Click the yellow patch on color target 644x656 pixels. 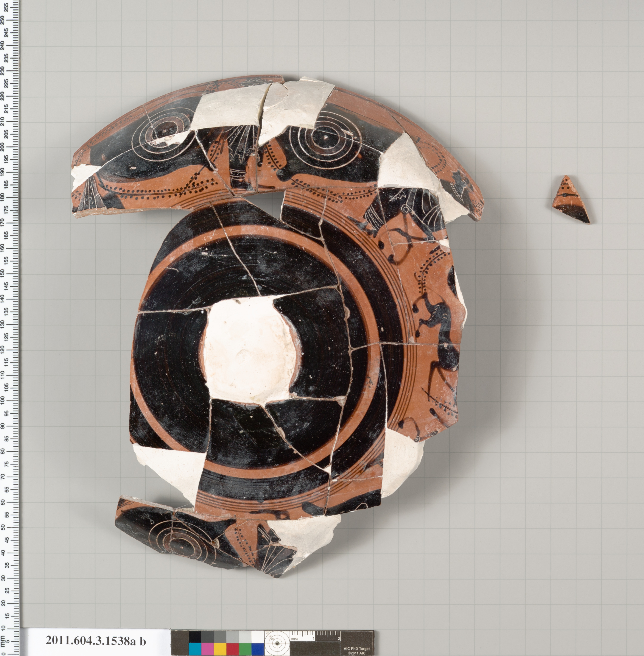(x=220, y=649)
